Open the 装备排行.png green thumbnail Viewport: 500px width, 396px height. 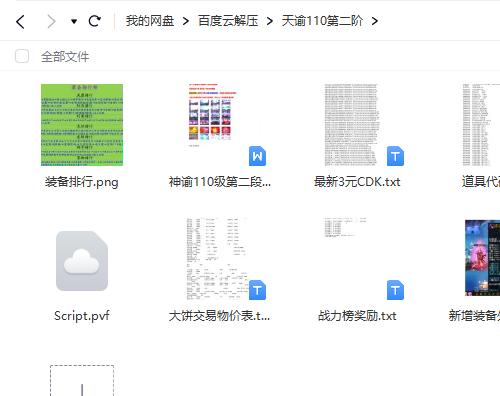tap(82, 125)
